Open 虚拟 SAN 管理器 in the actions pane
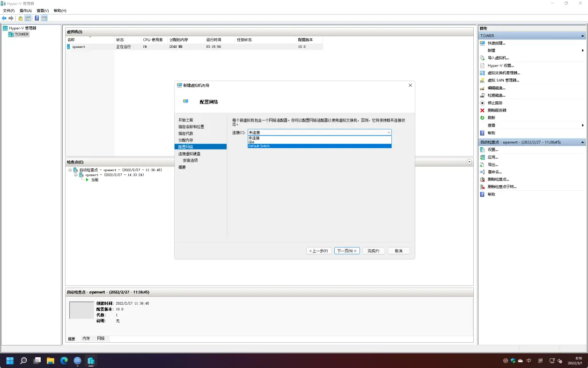This screenshot has height=368, width=588. coord(503,81)
